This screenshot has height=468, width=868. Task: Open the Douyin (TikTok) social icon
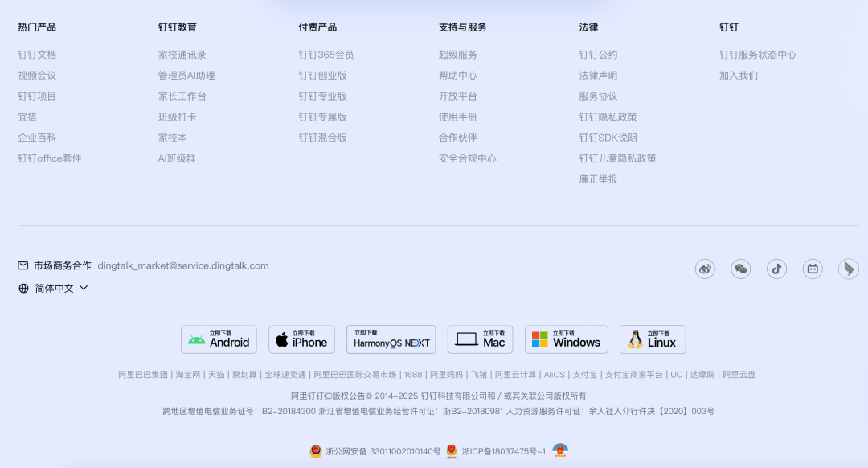pos(776,269)
